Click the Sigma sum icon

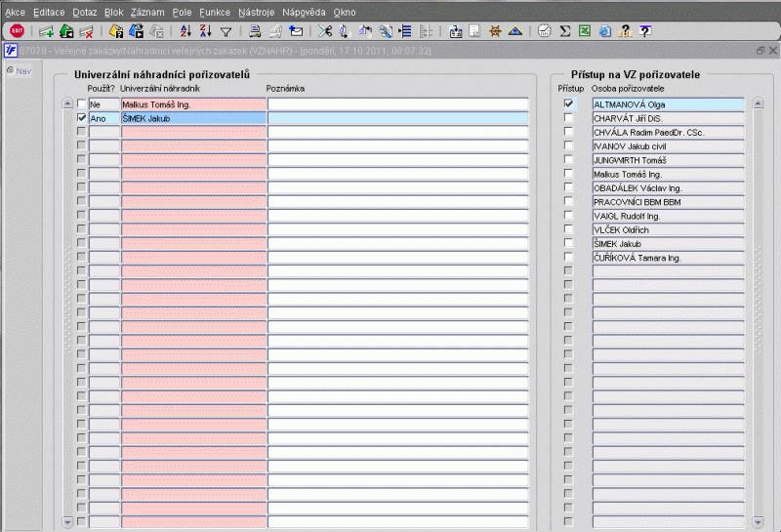pyautogui.click(x=565, y=31)
